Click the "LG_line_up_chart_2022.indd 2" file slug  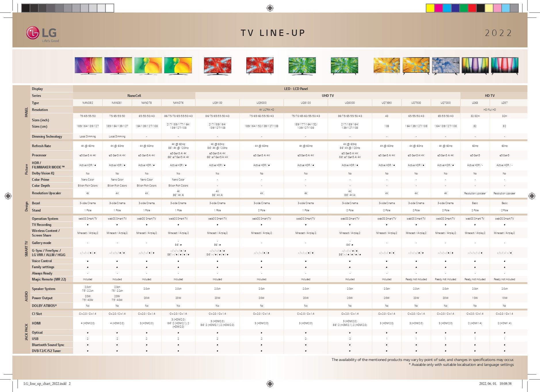pos(47,384)
